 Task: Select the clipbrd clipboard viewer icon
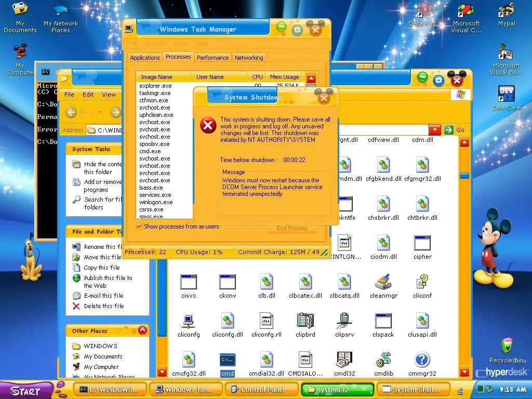click(x=305, y=325)
